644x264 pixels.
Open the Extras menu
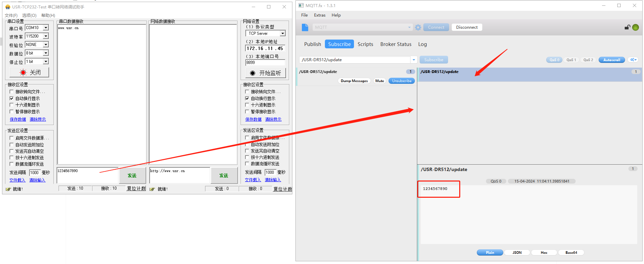pyautogui.click(x=319, y=15)
